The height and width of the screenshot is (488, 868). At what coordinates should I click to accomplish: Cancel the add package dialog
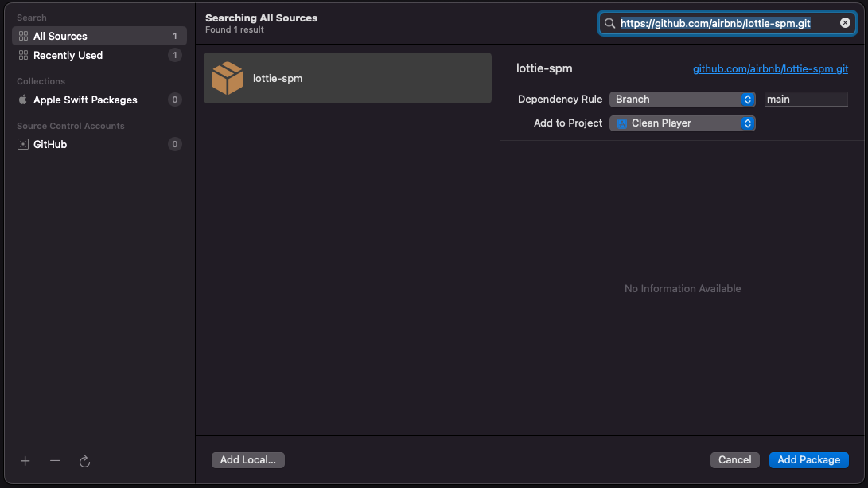pos(734,460)
